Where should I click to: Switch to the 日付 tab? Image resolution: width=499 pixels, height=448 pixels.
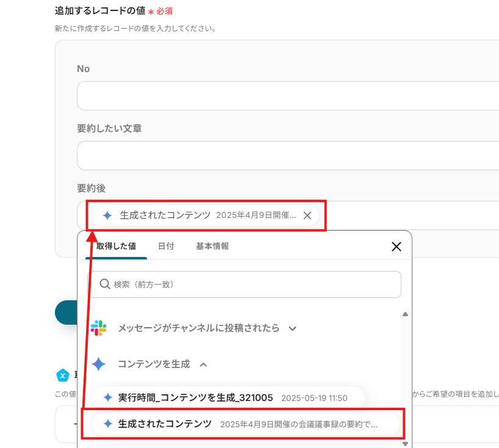[166, 246]
